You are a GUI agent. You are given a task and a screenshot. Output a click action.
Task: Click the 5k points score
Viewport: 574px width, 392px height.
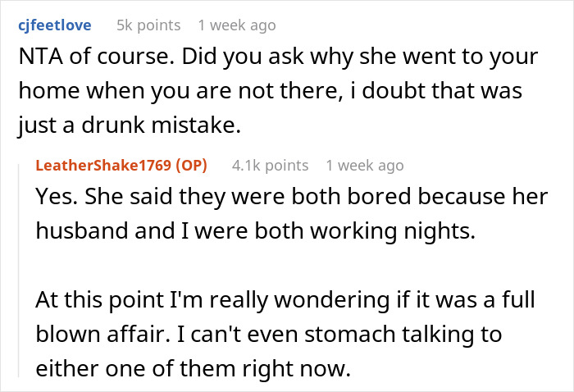[148, 25]
